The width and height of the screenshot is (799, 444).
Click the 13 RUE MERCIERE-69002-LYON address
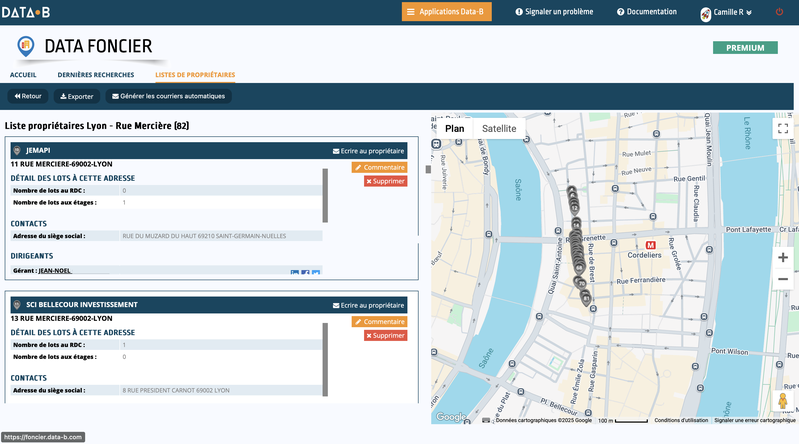(62, 319)
